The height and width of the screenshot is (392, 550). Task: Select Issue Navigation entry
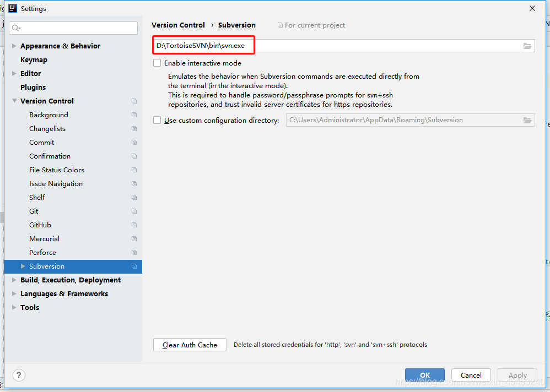point(56,183)
